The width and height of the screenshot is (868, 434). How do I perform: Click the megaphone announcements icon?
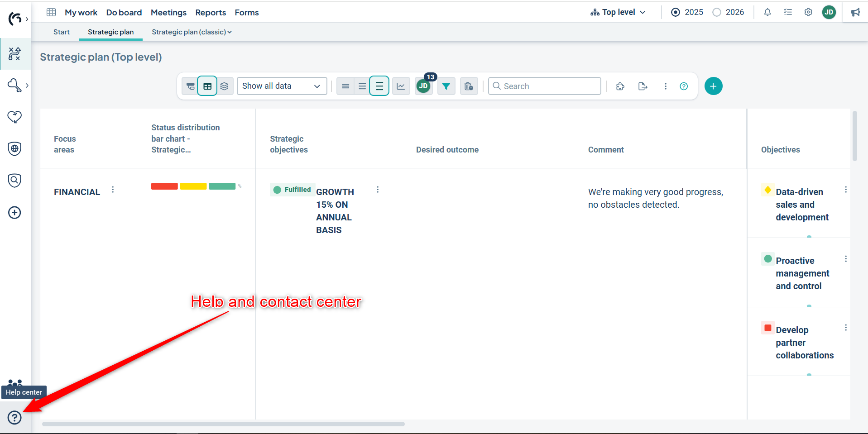tap(855, 12)
